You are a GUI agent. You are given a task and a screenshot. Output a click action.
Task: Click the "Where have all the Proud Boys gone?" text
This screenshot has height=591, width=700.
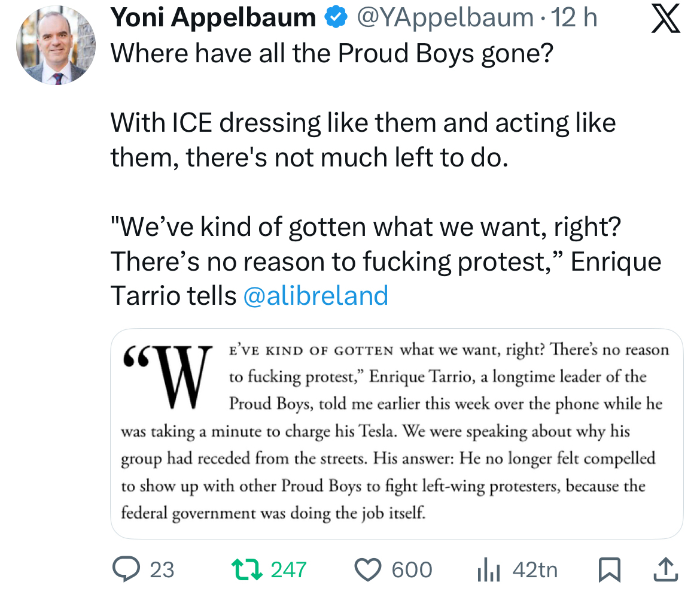pos(332,54)
